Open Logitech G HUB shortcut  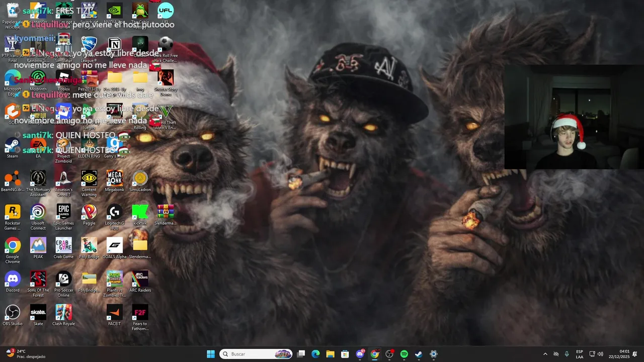(x=115, y=217)
